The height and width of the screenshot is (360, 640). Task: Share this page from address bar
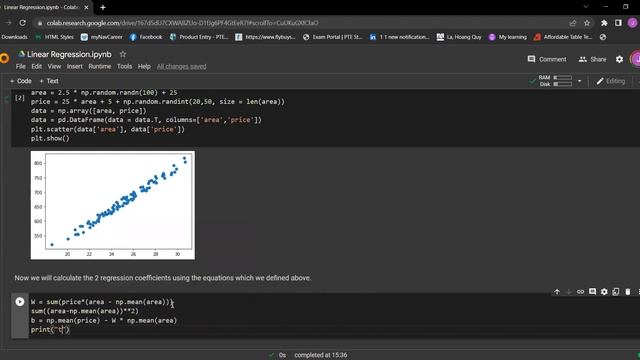(573, 23)
